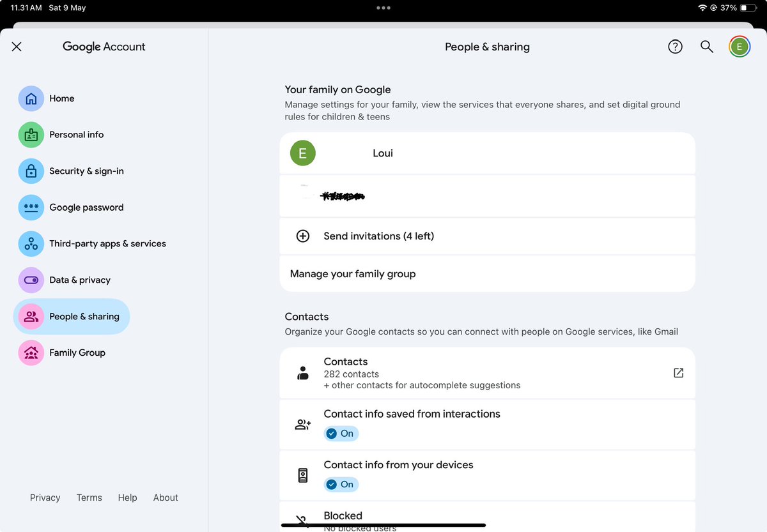The width and height of the screenshot is (767, 532).
Task: Open the Loui family member row
Action: [487, 153]
